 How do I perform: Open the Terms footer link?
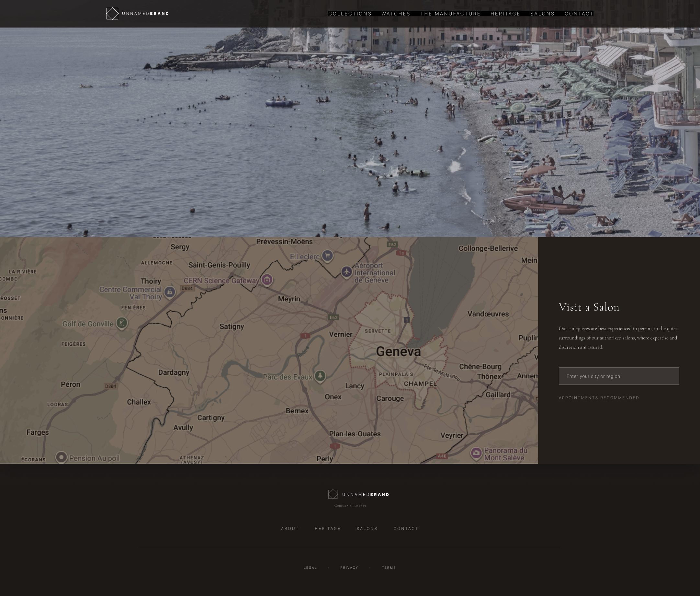pos(389,567)
